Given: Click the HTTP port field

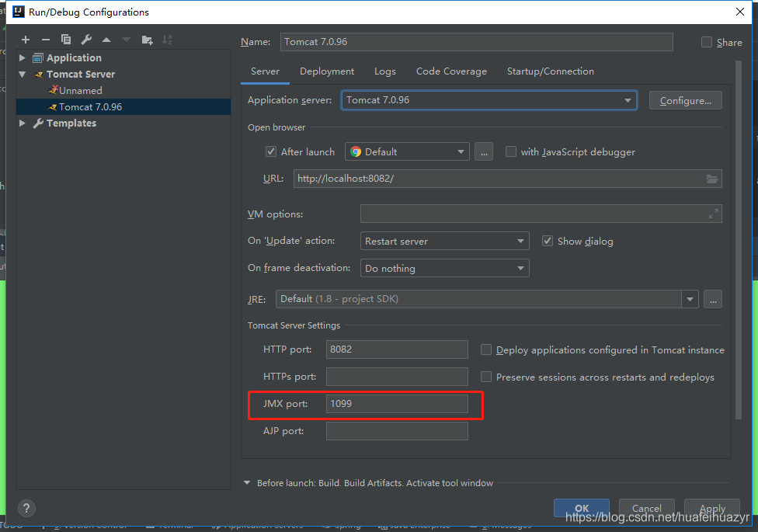Looking at the screenshot, I should (x=397, y=349).
